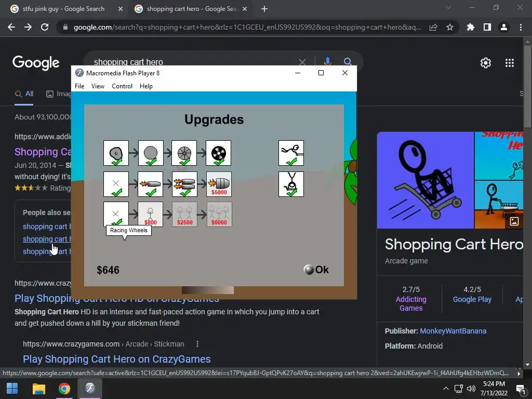Open Help menu in Flash Player
This screenshot has width=532, height=399.
[x=146, y=86]
